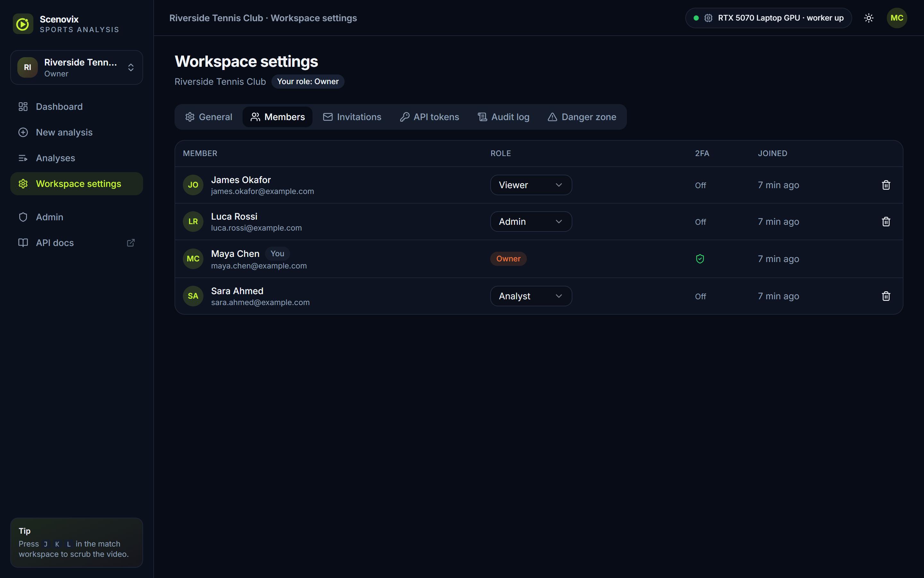Click the SA avatar for Sara Ahmed
The image size is (924, 578).
click(193, 296)
